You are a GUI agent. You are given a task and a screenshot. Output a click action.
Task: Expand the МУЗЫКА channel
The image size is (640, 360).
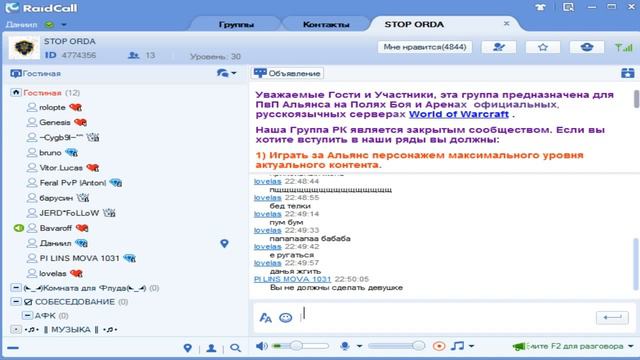tap(16, 329)
